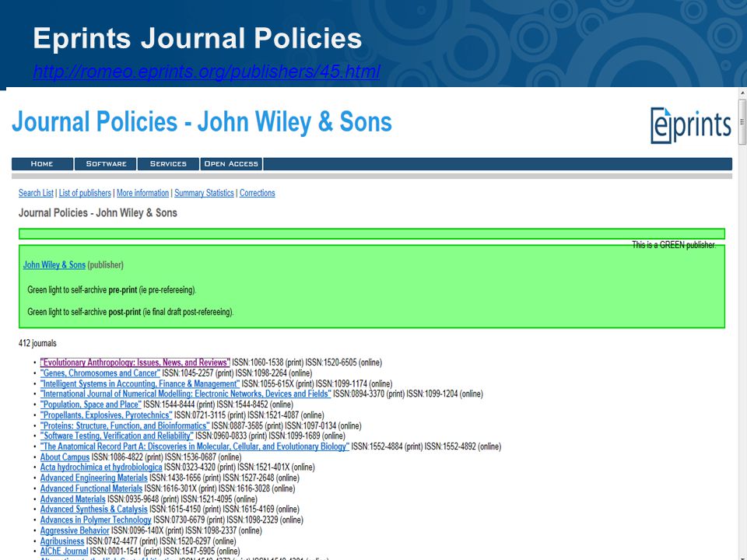This screenshot has width=747, height=560.
Task: Open the Services menu item
Action: [168, 164]
